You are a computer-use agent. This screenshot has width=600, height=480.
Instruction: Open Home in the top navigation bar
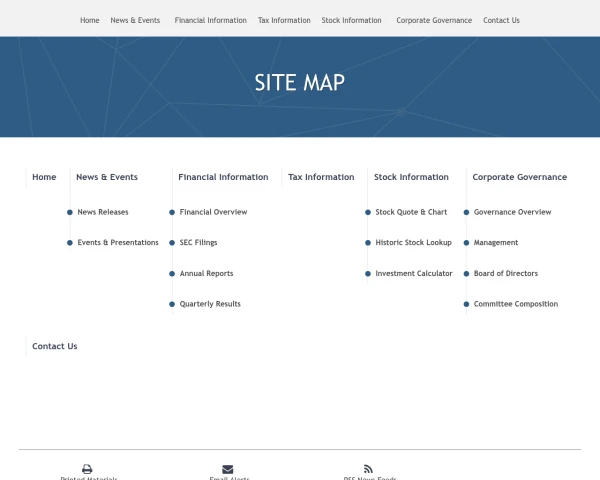[90, 20]
